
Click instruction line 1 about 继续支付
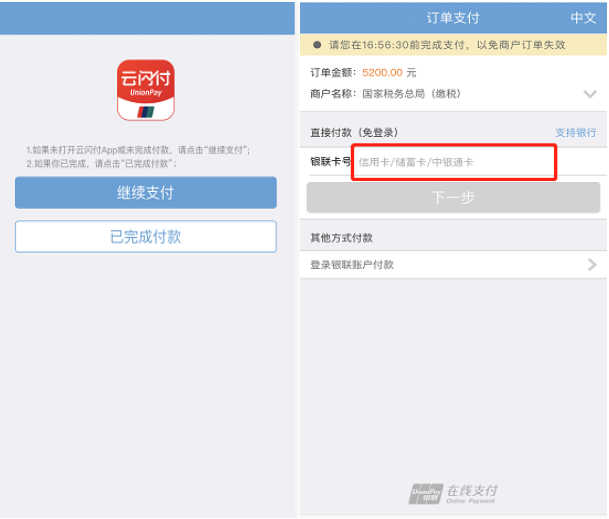coord(138,150)
